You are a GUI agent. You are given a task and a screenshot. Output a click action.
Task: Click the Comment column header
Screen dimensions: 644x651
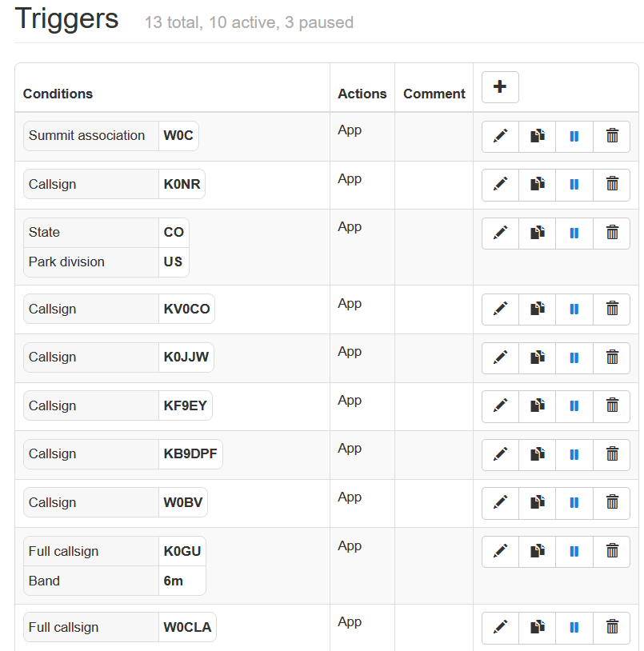[434, 94]
